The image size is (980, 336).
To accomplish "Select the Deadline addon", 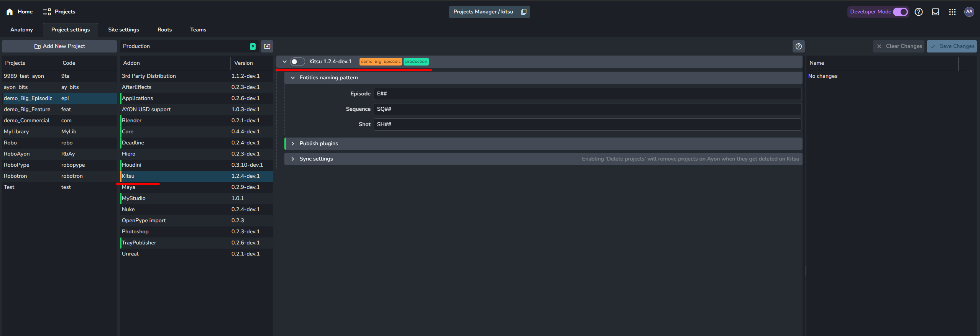I will point(197,143).
